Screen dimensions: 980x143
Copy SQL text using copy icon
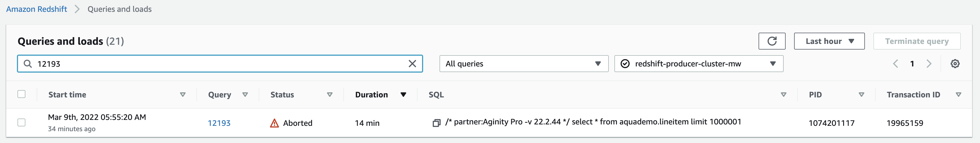click(x=436, y=123)
